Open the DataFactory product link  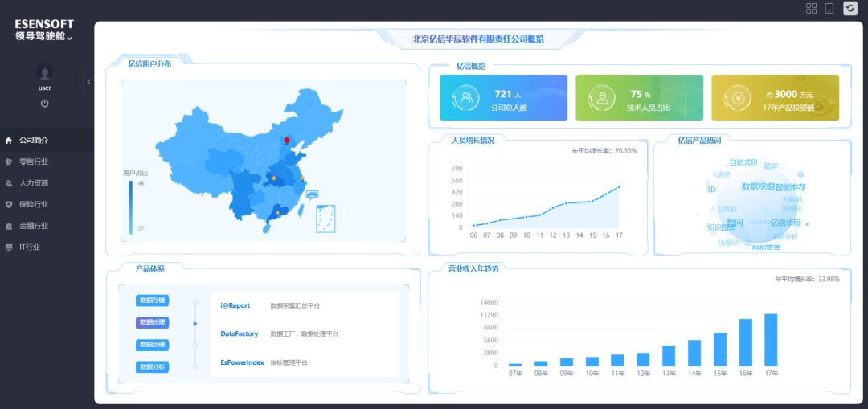(x=239, y=333)
